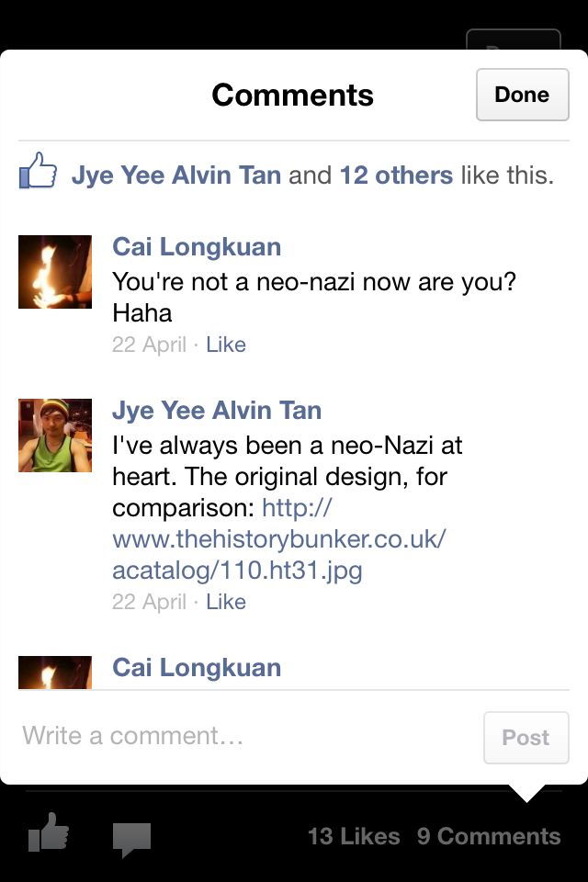Open Cai Longkuan's name on first comment
Viewport: 588px width, 882px height.
click(197, 247)
